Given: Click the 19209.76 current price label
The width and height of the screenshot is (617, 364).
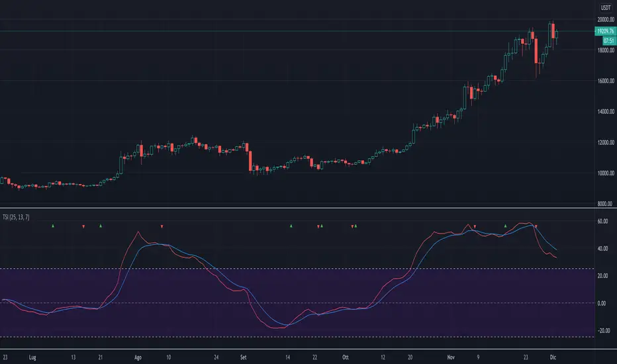Looking at the screenshot, I should tap(605, 31).
